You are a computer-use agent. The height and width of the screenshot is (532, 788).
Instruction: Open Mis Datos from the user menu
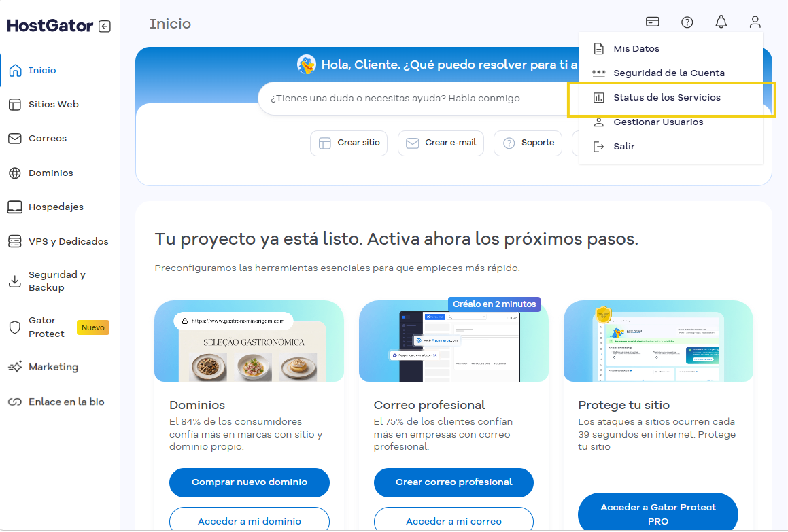click(671, 49)
